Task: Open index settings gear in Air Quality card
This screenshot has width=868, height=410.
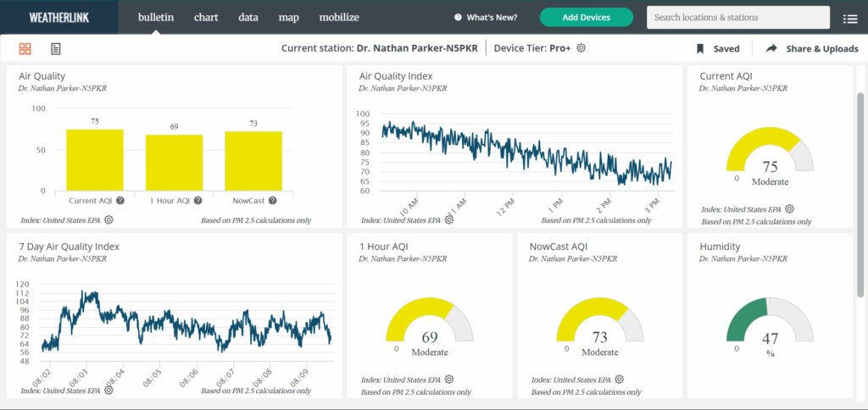Action: [x=109, y=220]
